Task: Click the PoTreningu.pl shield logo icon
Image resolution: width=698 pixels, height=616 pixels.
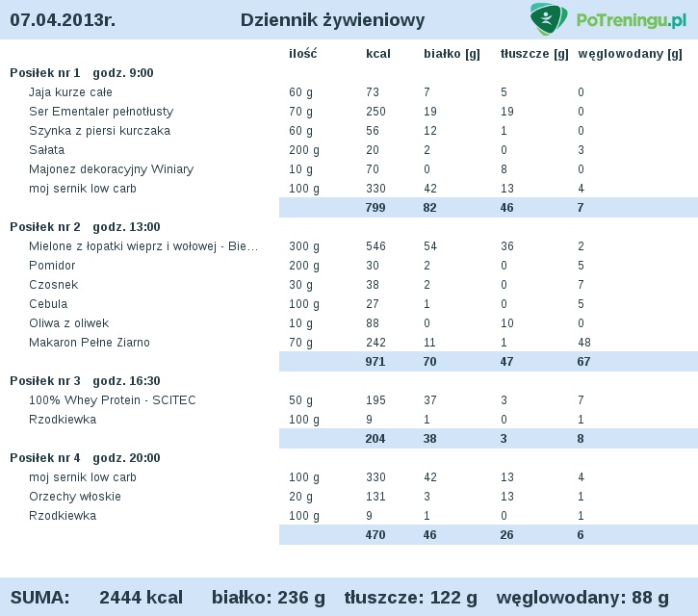Action: tap(549, 18)
